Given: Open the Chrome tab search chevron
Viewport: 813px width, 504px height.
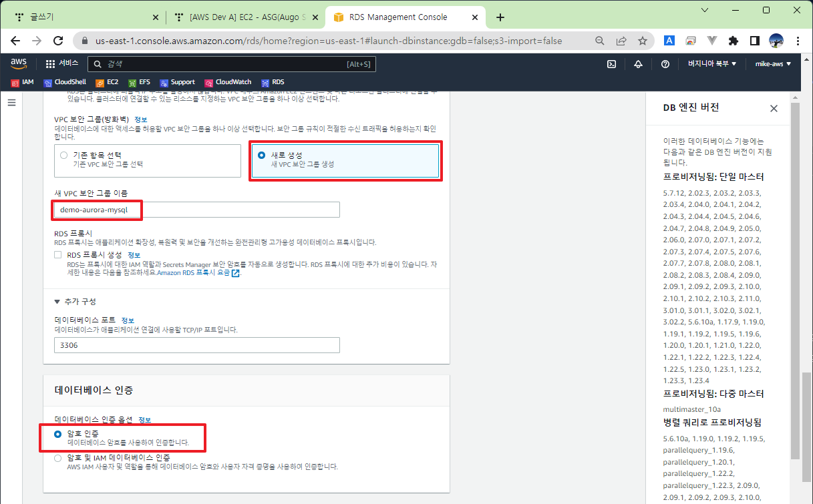Looking at the screenshot, I should point(705,9).
